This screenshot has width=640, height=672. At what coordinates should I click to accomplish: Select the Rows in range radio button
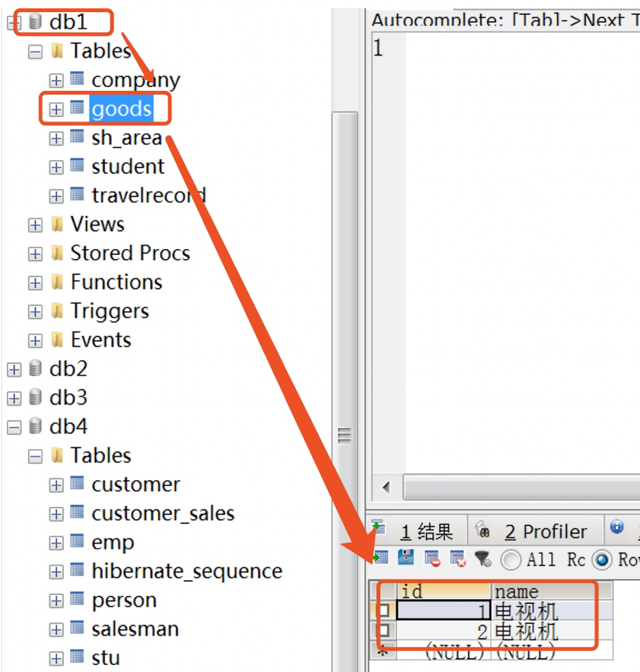click(x=602, y=560)
